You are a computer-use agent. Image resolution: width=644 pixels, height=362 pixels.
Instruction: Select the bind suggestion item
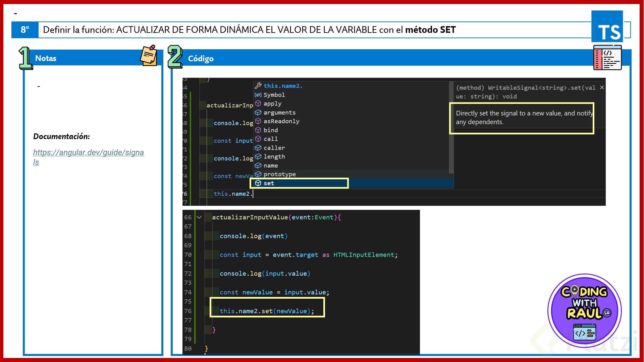pos(270,130)
